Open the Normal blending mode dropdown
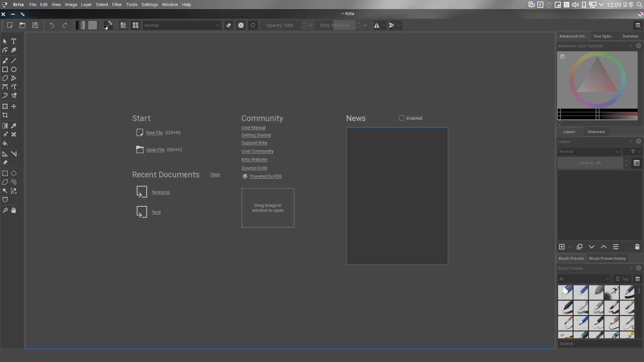Image resolution: width=644 pixels, height=362 pixels. (182, 25)
